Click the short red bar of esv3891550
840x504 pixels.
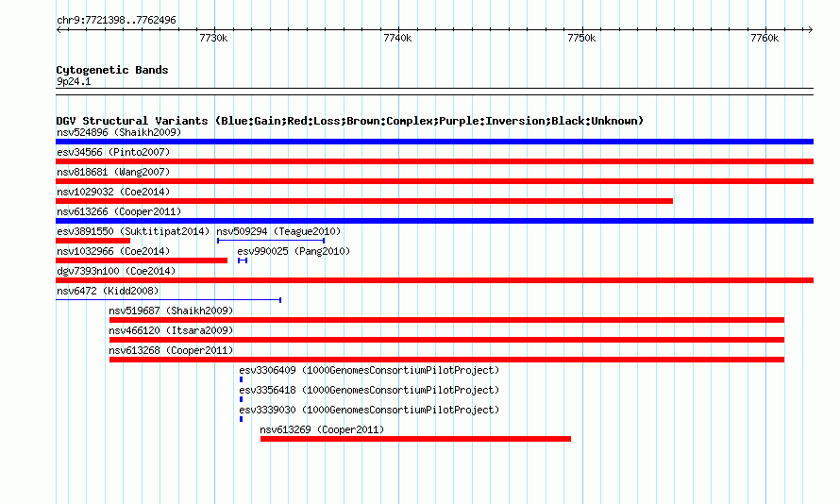tap(92, 241)
